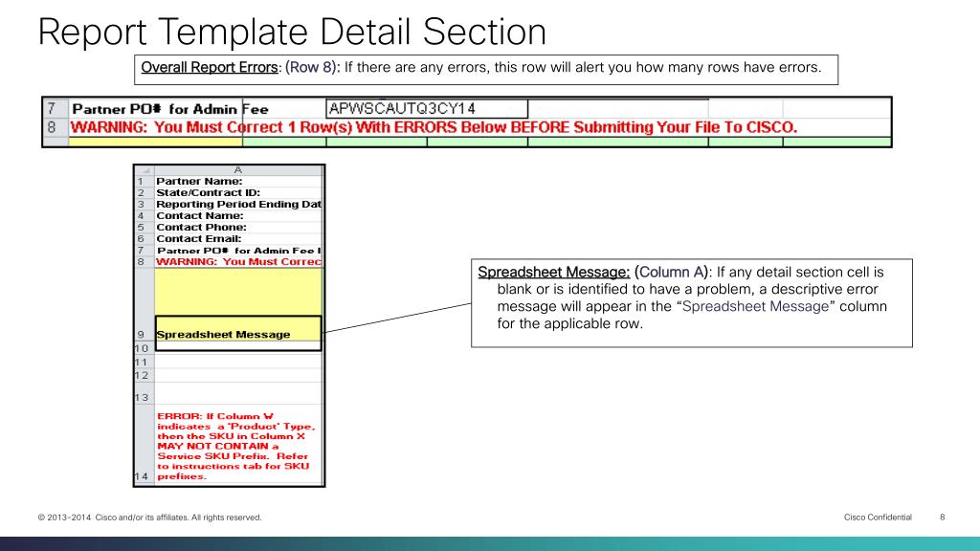
Task: Click the Cisco copyright footer text
Action: (150, 518)
